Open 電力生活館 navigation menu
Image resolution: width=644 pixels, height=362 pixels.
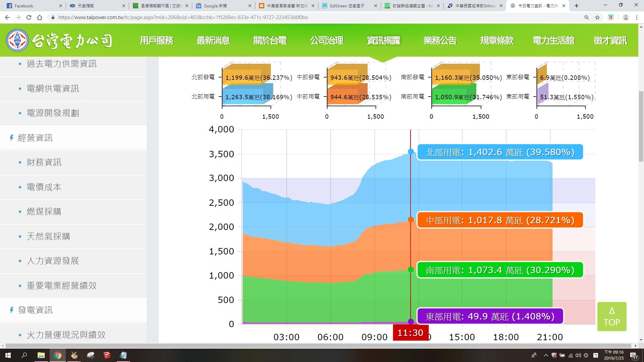(x=553, y=41)
